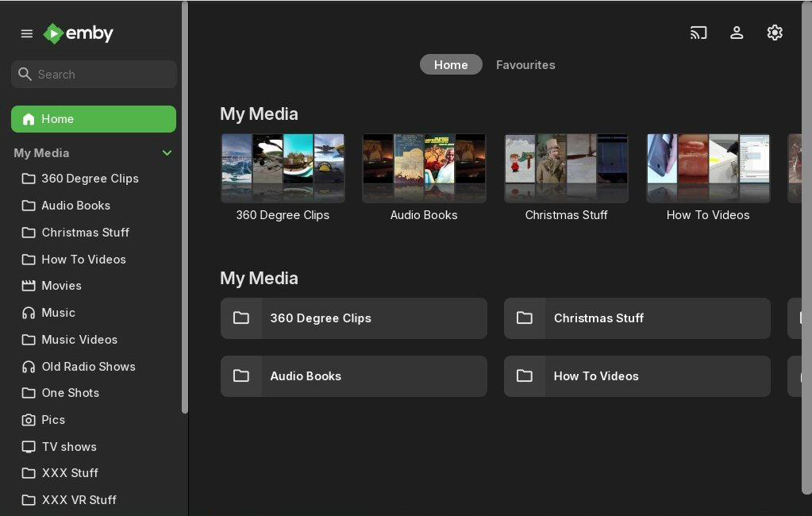Viewport: 812px width, 516px height.
Task: Open the Christmas Stuff folder button
Action: pos(637,318)
